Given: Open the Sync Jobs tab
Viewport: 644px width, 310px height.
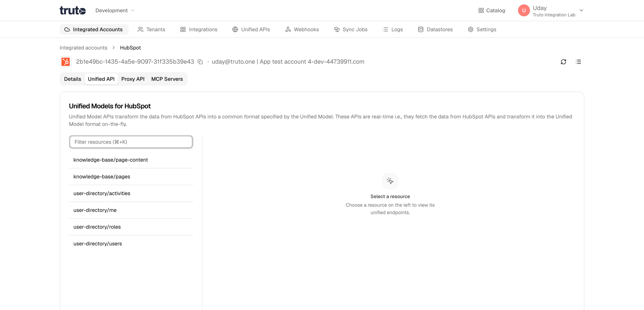Looking at the screenshot, I should click(351, 29).
